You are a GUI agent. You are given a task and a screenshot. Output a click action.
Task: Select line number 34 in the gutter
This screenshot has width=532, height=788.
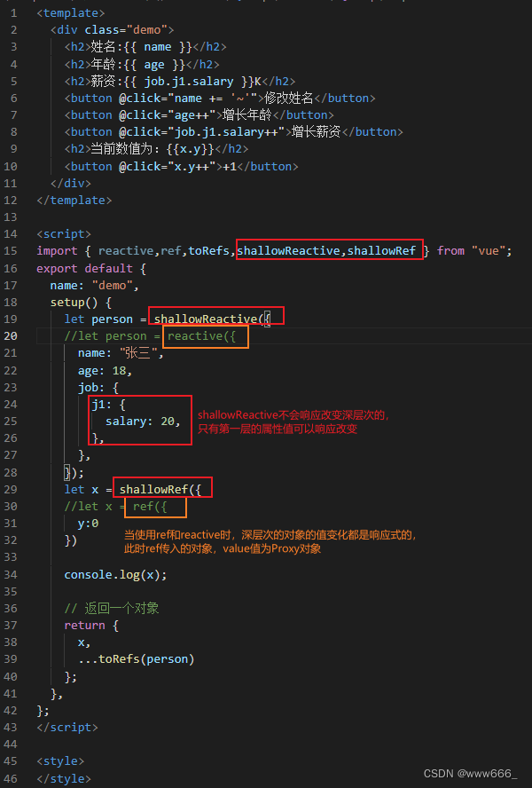pos(11,575)
